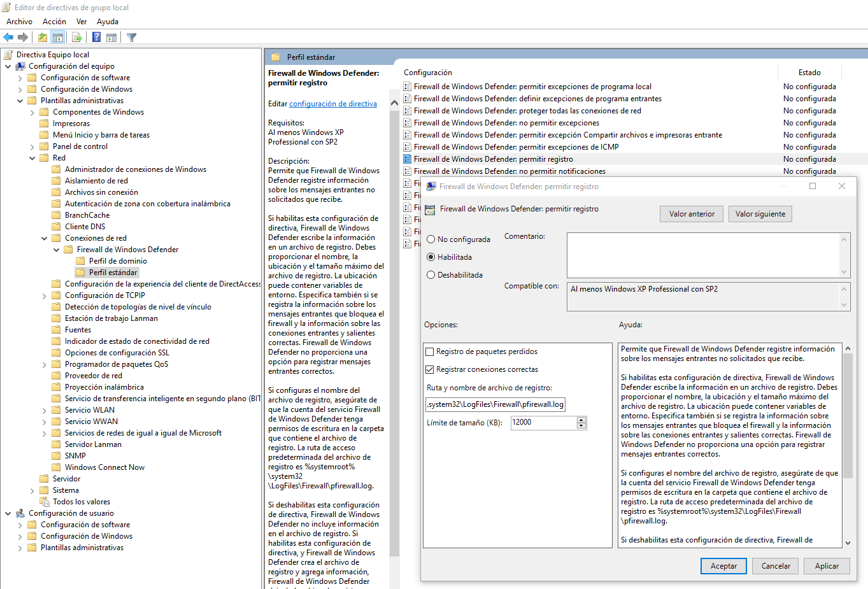The image size is (868, 589).
Task: Click the Back navigation arrow
Action: [8, 37]
